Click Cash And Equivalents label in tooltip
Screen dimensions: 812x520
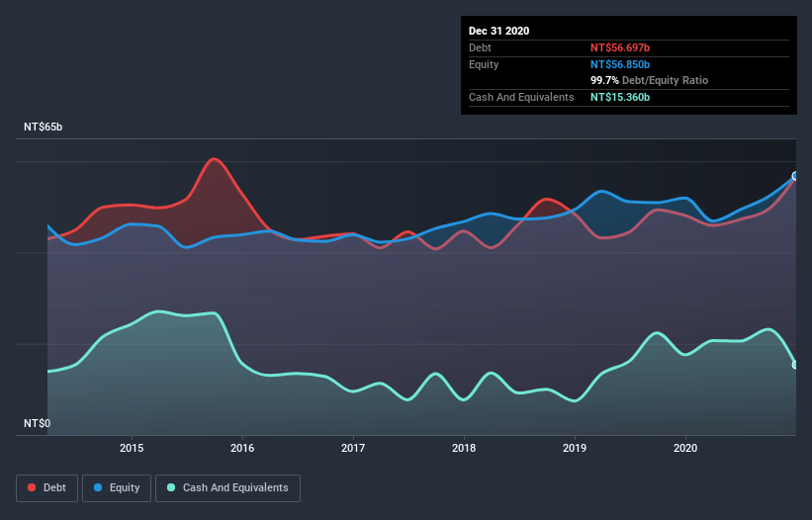click(521, 97)
